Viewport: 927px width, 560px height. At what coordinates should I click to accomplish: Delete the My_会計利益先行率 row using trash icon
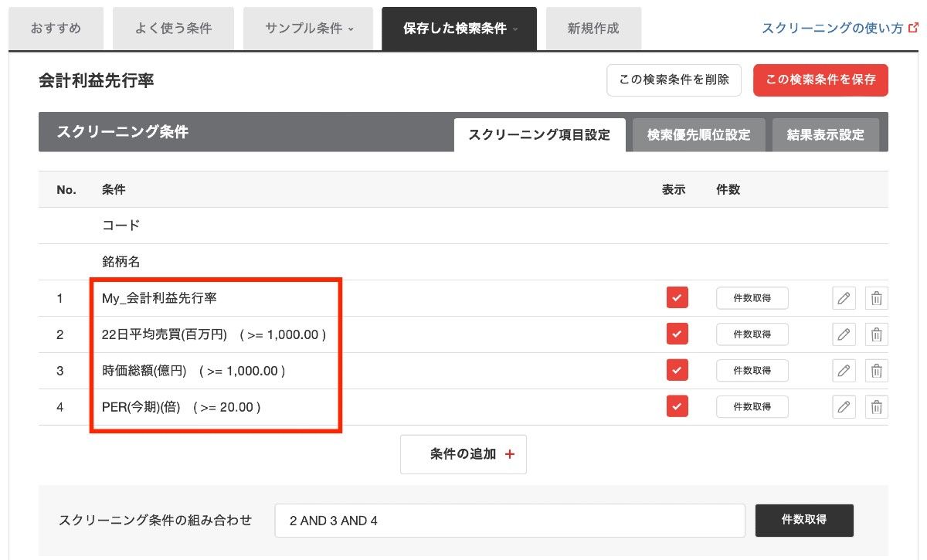click(x=876, y=298)
